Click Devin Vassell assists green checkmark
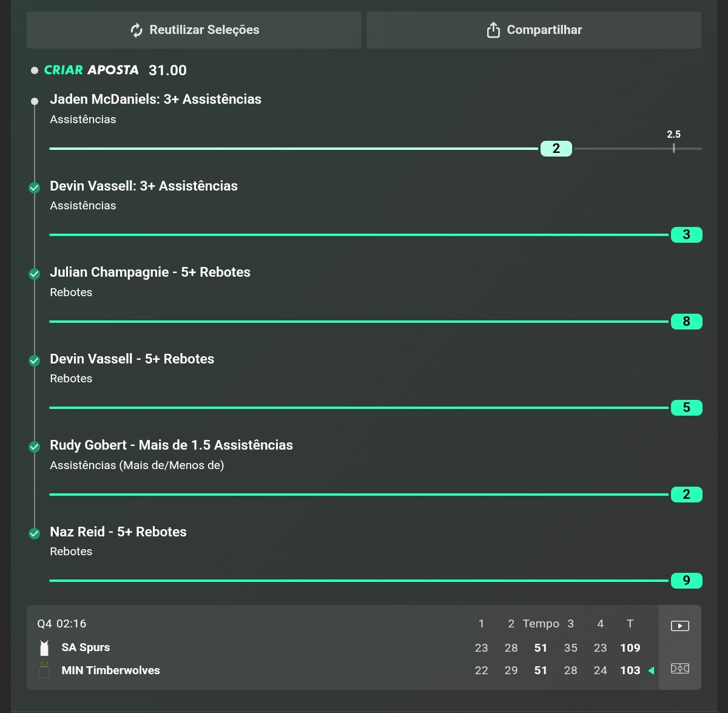The height and width of the screenshot is (713, 728). pos(35,188)
